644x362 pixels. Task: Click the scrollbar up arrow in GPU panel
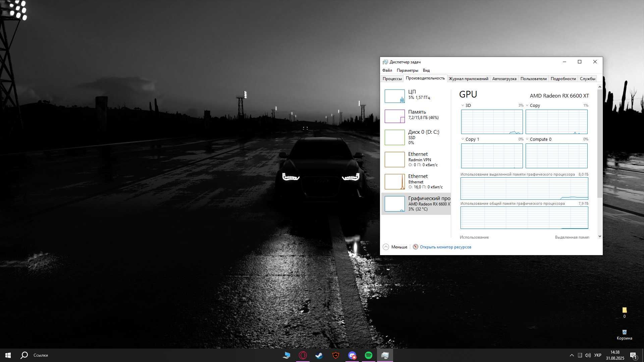(x=600, y=87)
